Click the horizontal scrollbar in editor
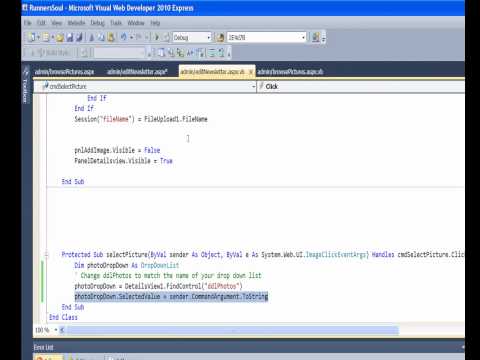Image resolution: width=480 pixels, height=360 pixels. (232, 330)
